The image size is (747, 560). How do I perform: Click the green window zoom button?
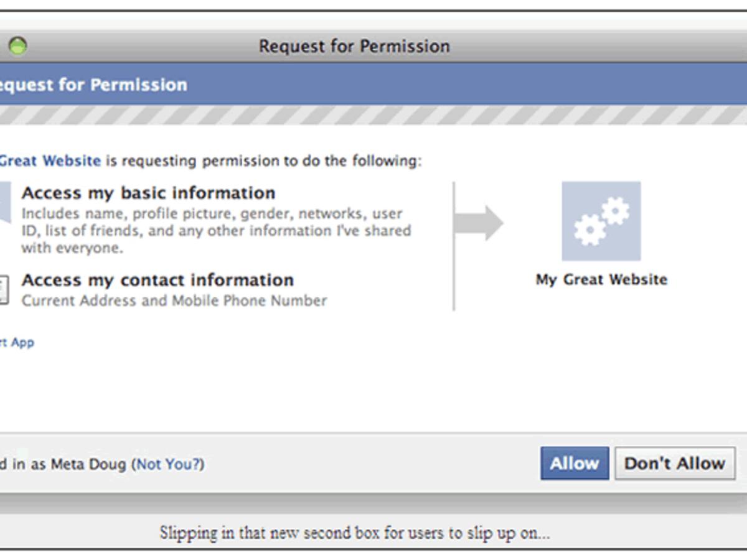pyautogui.click(x=17, y=45)
